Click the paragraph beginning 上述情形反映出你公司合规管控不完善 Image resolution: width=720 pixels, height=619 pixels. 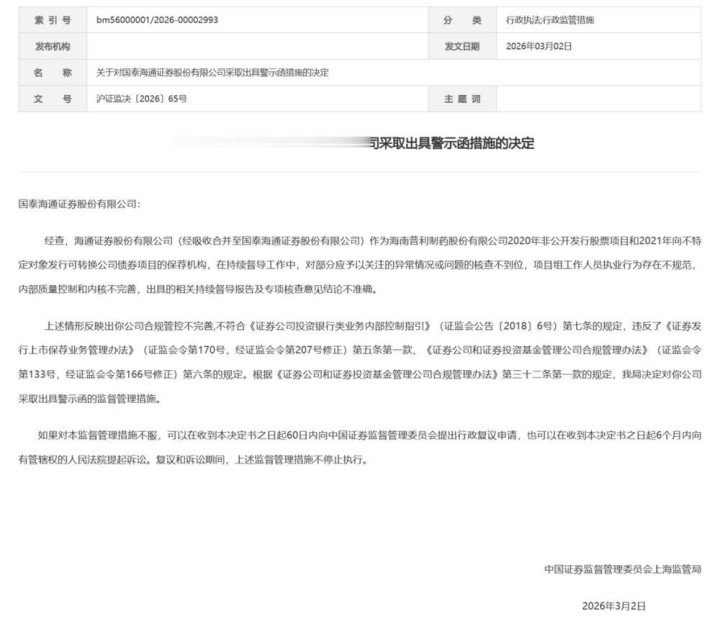[x=360, y=362]
